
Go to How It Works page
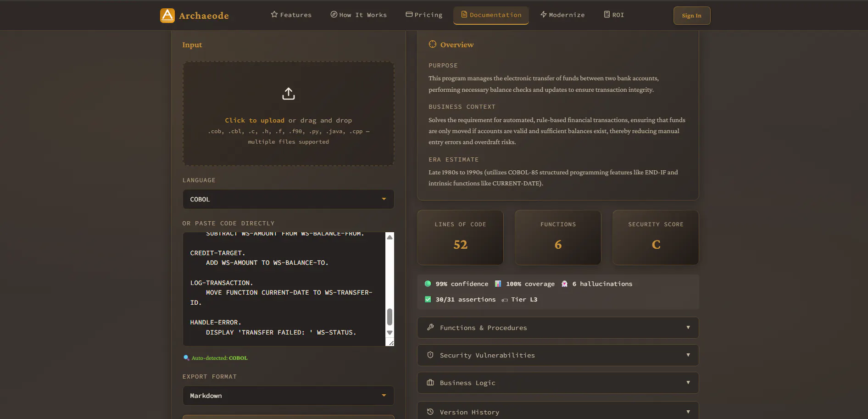[x=359, y=15]
